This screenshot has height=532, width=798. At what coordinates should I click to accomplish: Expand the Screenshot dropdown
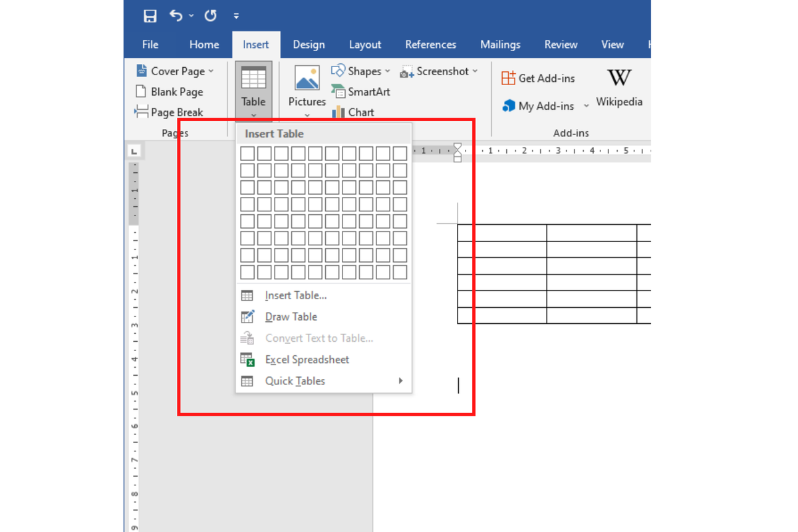[439, 71]
